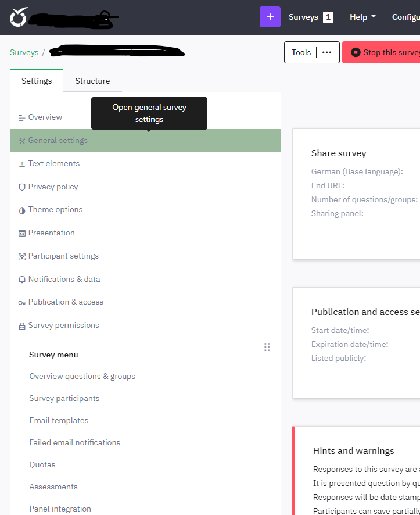
Task: Click the Text elements icon
Action: (x=22, y=164)
